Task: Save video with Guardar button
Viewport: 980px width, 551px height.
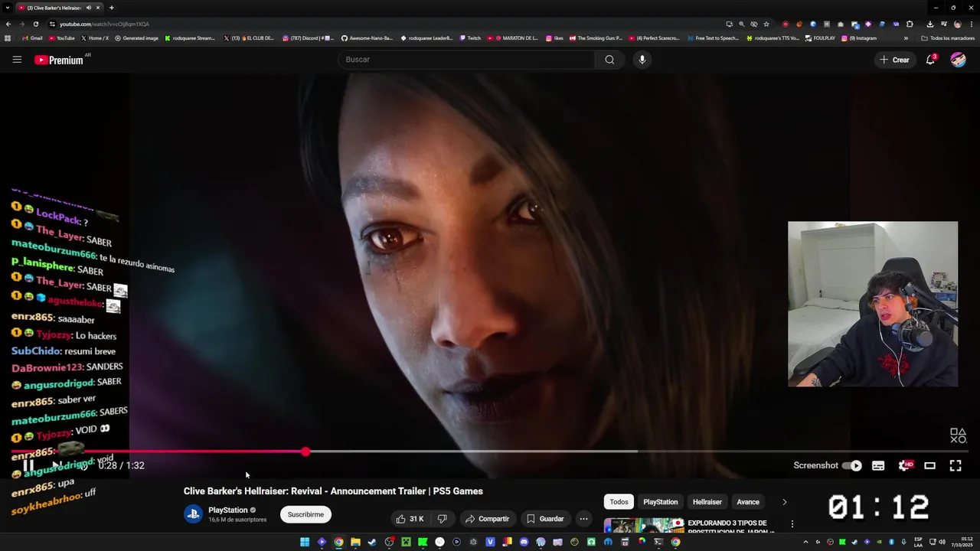Action: point(544,519)
